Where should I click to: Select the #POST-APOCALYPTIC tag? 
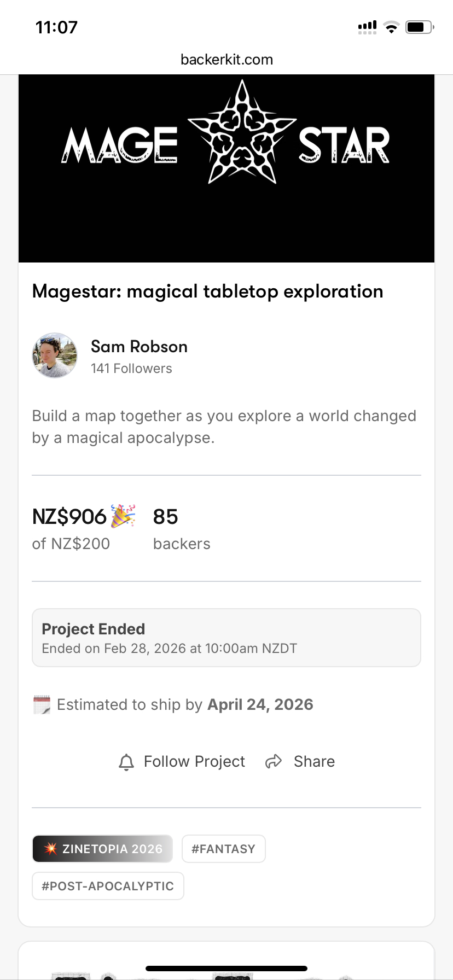coord(108,886)
